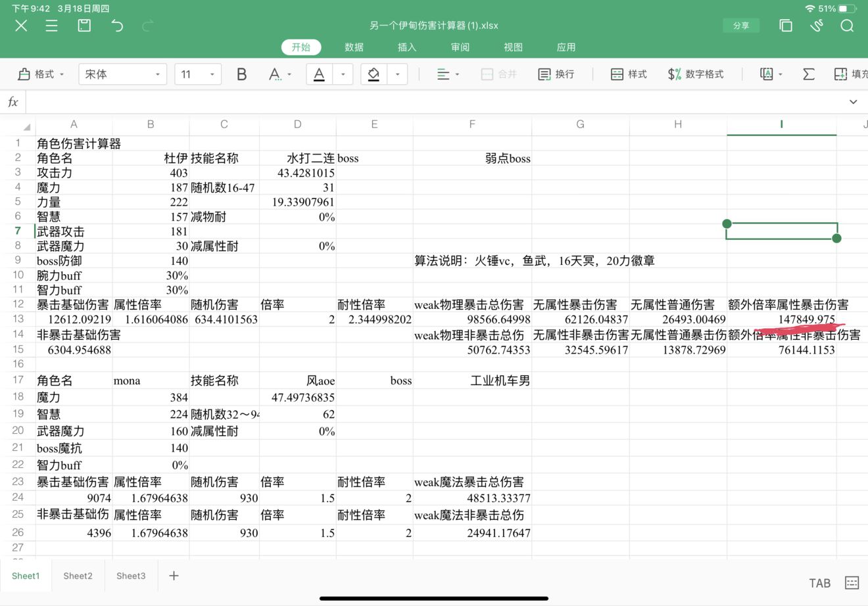Viewport: 868px width, 606px height.
Task: Open the fill tool 填充
Action: coord(851,74)
